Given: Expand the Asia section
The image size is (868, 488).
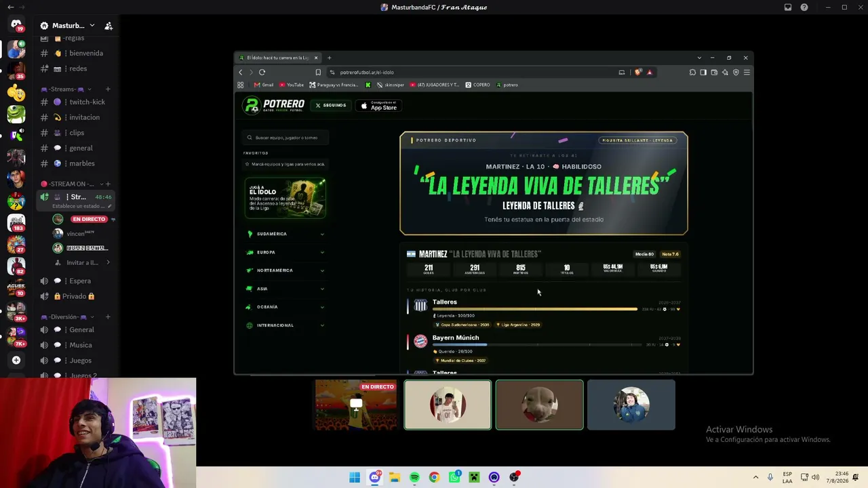Looking at the screenshot, I should (285, 289).
